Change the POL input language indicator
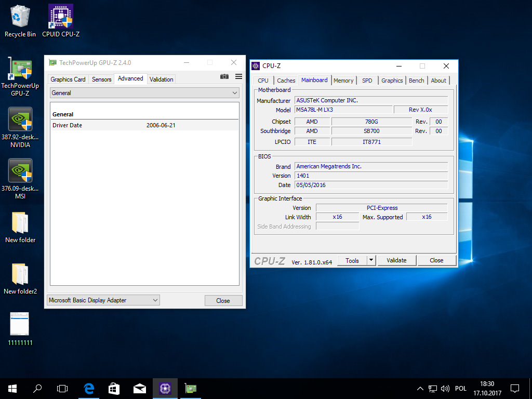 pos(461,389)
